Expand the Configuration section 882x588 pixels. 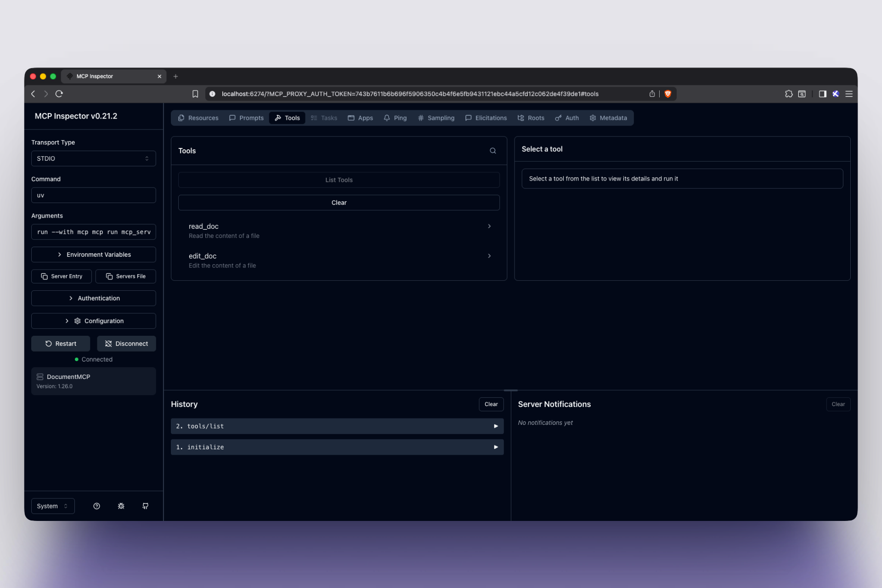93,321
